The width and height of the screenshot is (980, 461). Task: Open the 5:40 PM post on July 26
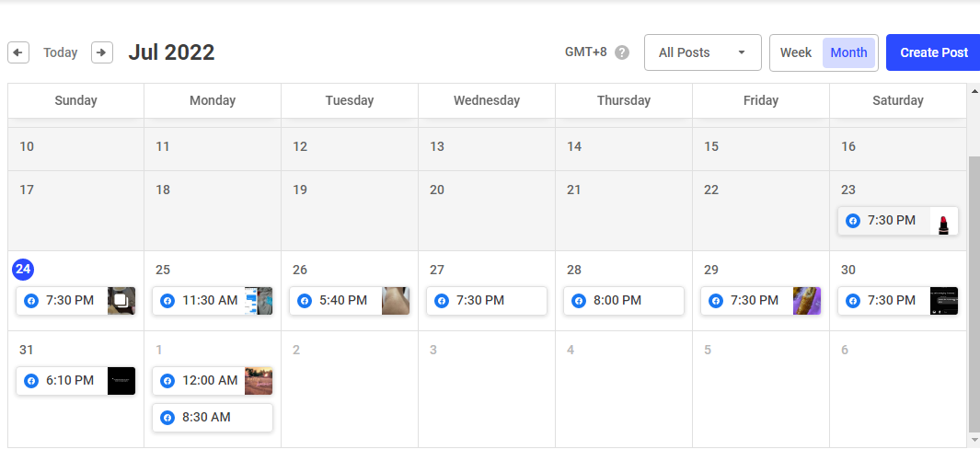343,301
